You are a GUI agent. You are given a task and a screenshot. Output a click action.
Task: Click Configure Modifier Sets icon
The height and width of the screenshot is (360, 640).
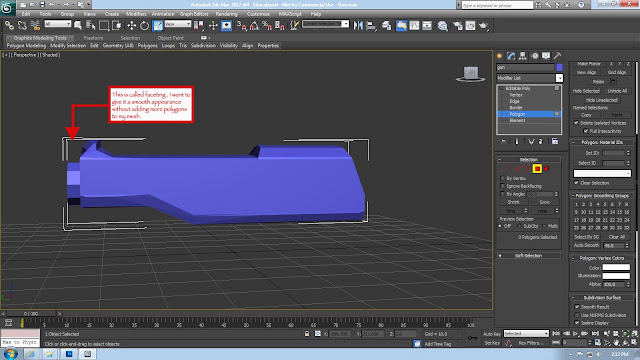(555, 142)
